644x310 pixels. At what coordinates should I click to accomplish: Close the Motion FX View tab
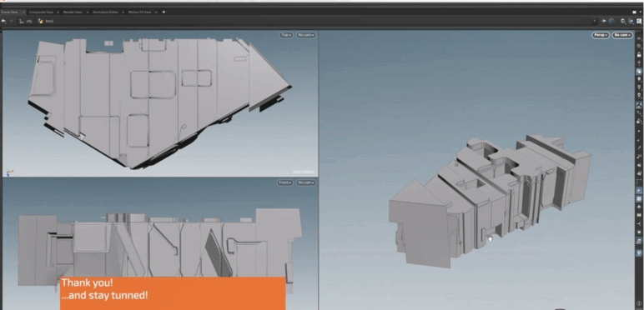pos(156,12)
